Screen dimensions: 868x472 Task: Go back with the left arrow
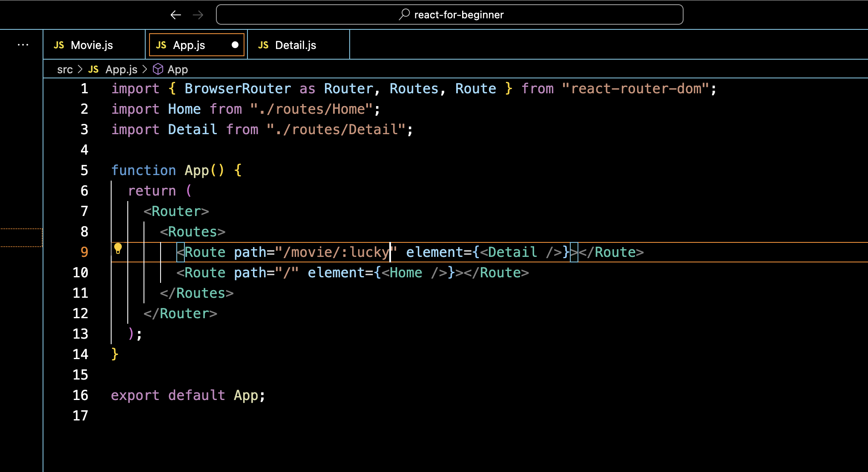pyautogui.click(x=175, y=15)
